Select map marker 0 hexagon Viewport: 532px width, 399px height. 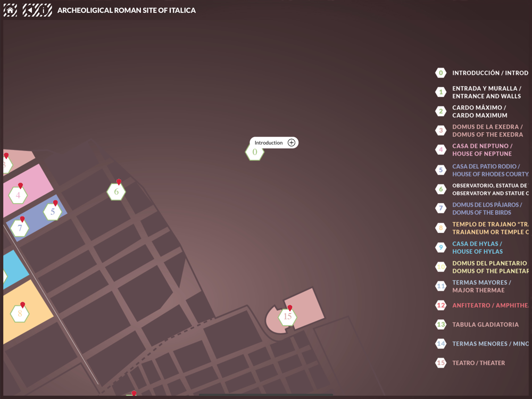[254, 152]
